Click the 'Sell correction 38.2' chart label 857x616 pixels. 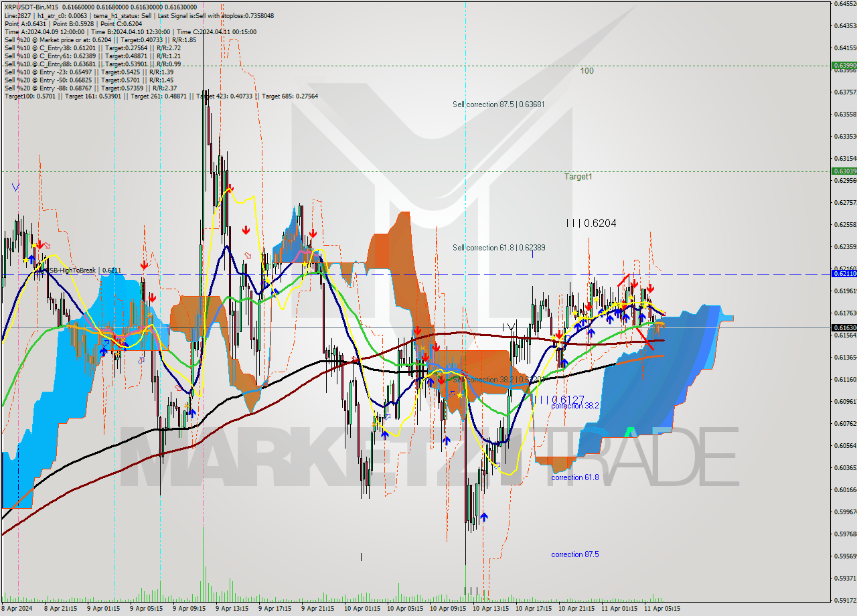(x=498, y=380)
